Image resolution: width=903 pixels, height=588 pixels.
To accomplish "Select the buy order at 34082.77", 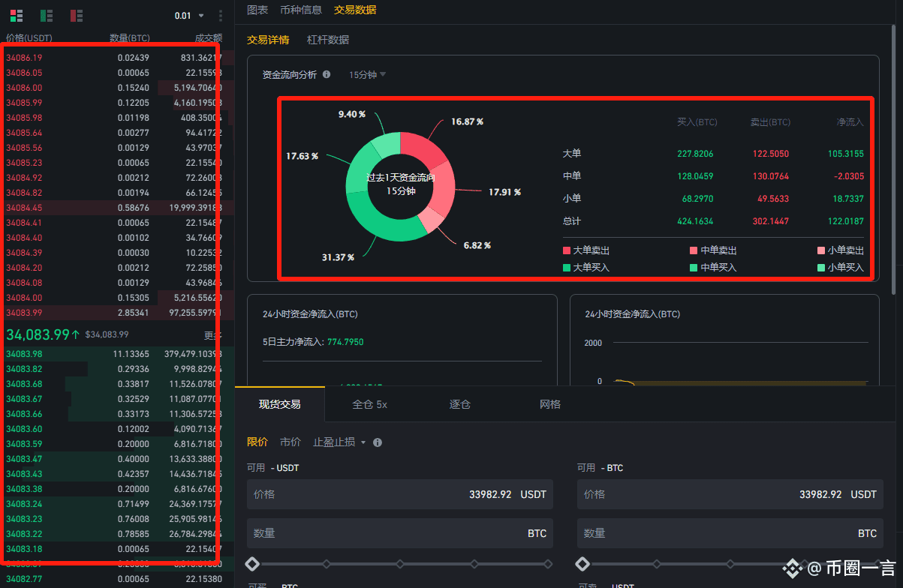I will click(x=117, y=578).
